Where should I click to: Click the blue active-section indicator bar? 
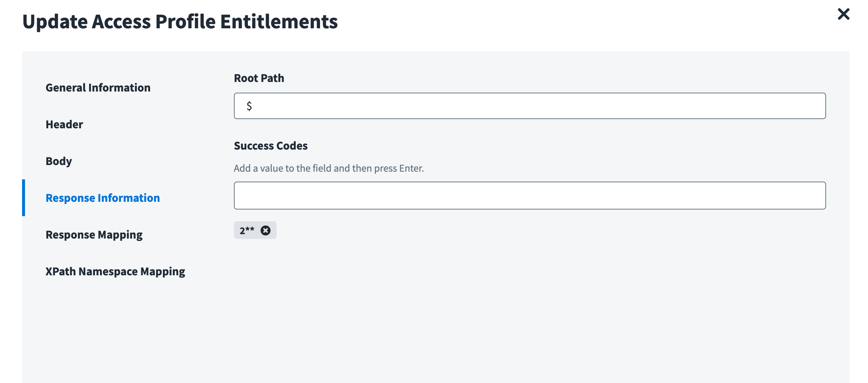pyautogui.click(x=24, y=198)
